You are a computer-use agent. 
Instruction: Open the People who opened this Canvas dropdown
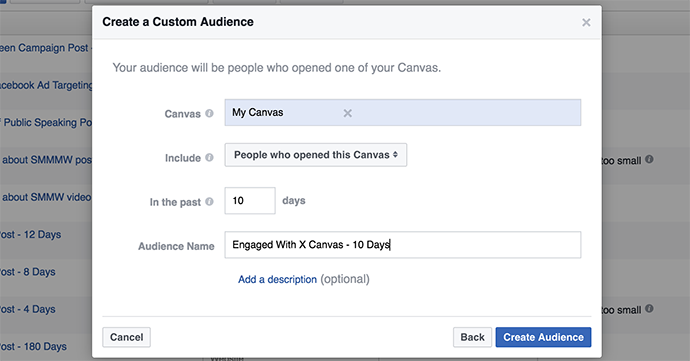click(316, 155)
